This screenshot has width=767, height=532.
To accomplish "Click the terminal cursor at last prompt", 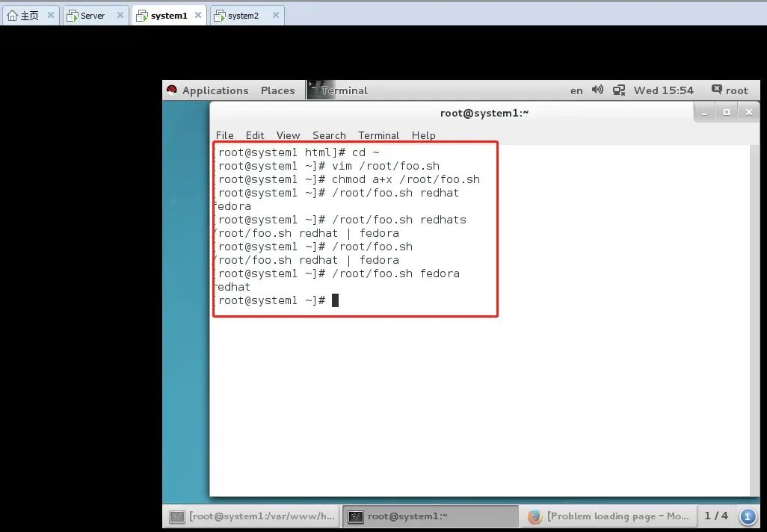I will tap(335, 300).
